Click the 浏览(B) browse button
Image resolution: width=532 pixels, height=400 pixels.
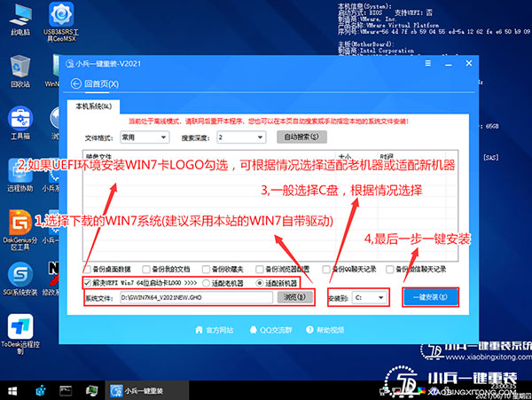coord(294,297)
